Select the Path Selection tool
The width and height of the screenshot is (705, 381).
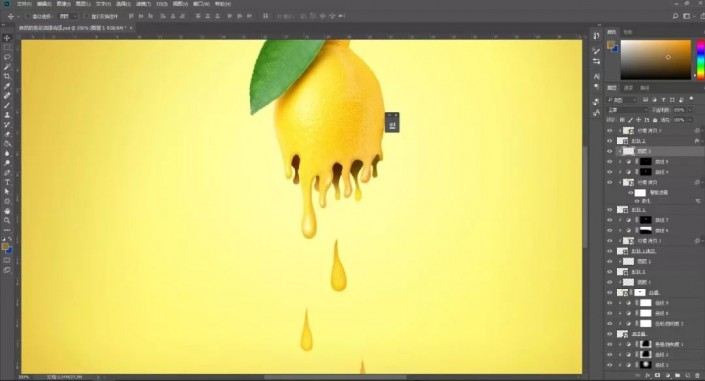point(7,192)
